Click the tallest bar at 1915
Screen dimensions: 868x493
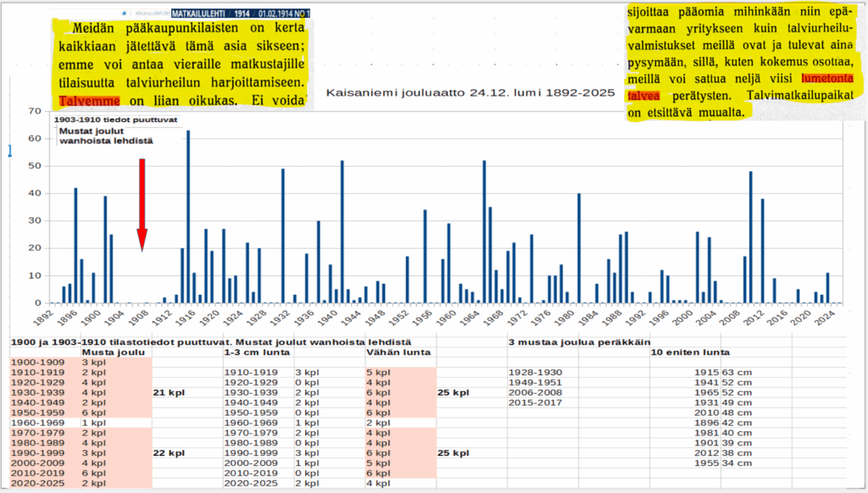pyautogui.click(x=188, y=216)
